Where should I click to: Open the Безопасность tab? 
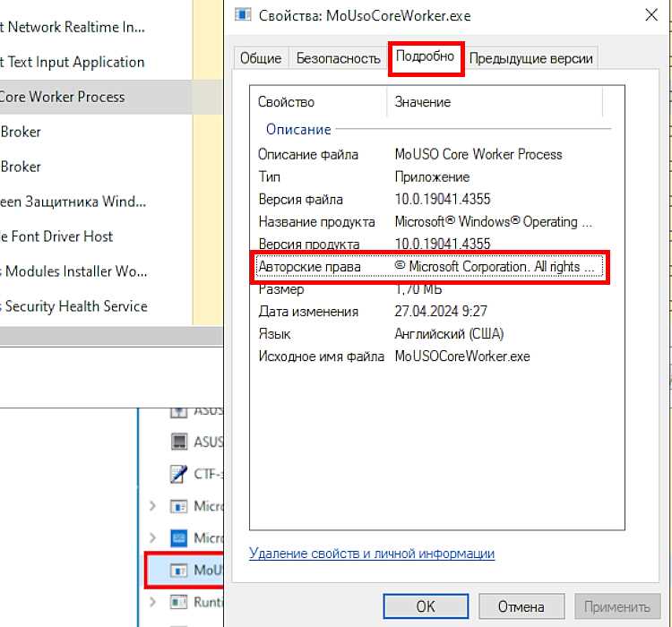[339, 58]
